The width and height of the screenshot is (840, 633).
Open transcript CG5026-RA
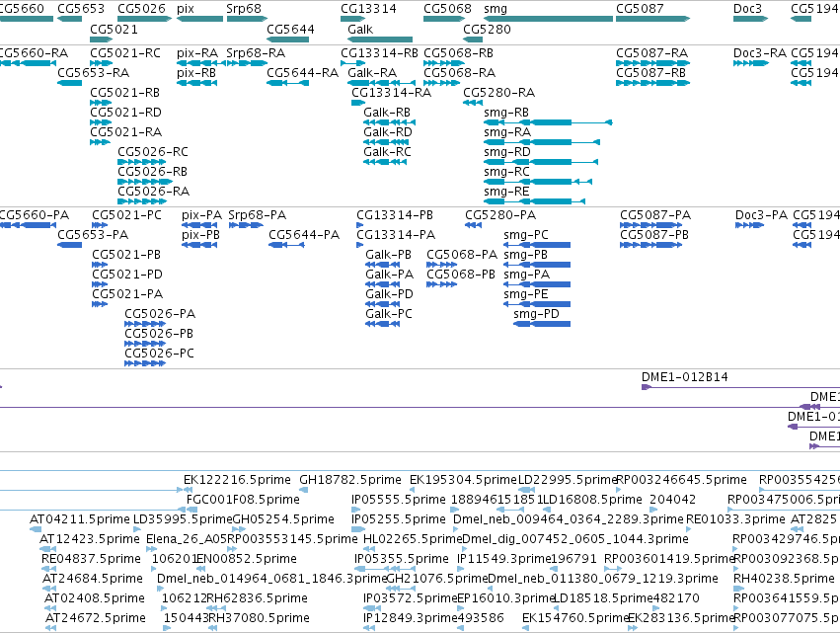point(142,202)
